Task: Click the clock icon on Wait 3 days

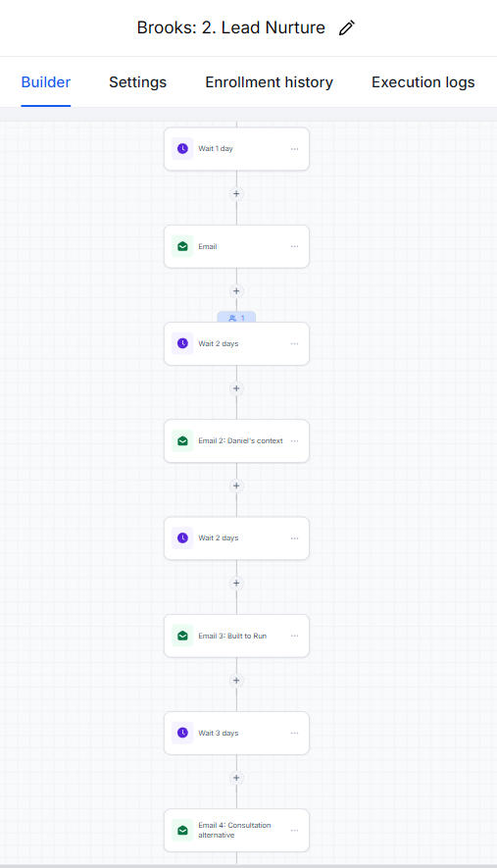Action: (x=182, y=733)
